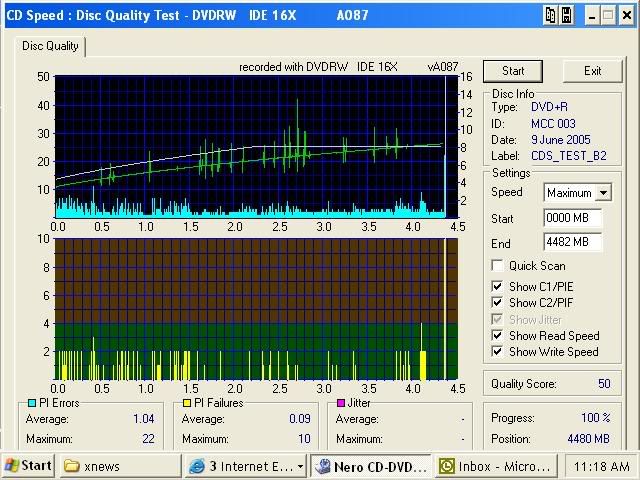The image size is (640, 480).
Task: Click the PI Failures average value 0.09
Action: 300,419
